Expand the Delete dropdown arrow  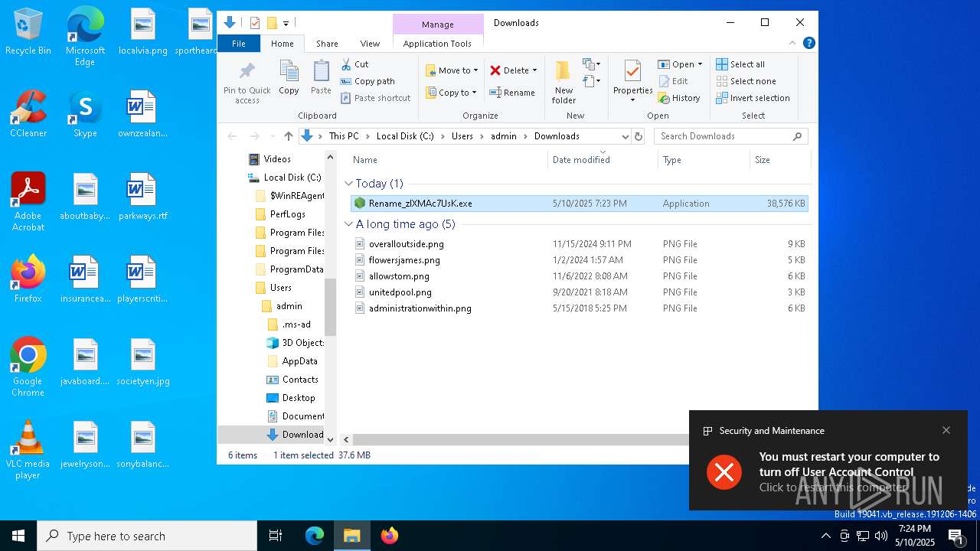click(534, 70)
